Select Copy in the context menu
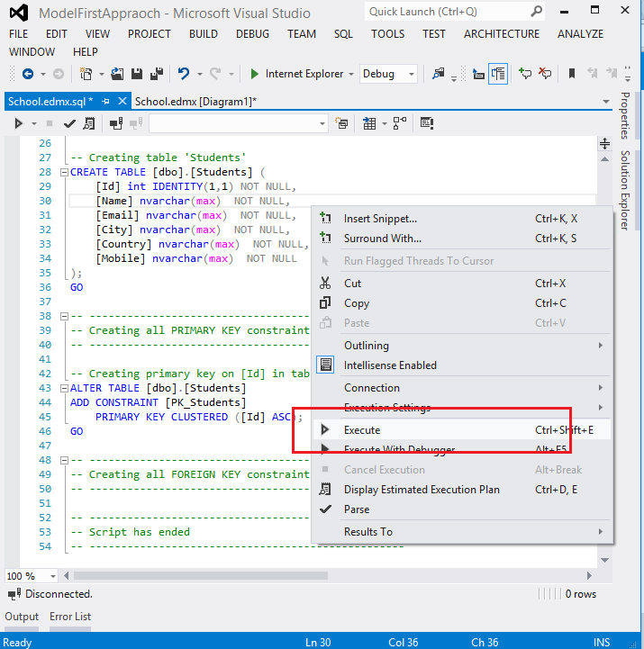Viewport: 644px width, 649px height. 463,303
